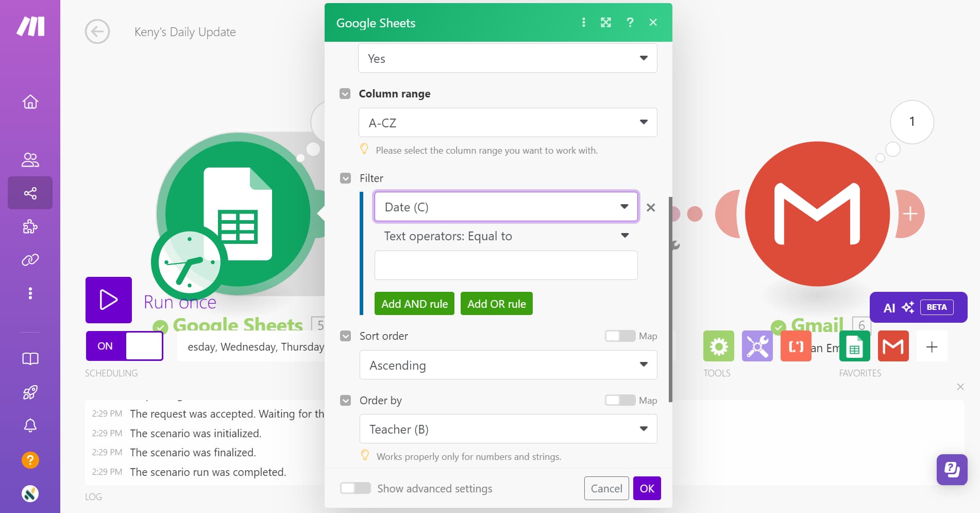This screenshot has width=980, height=513.
Task: Add a module after Gmail with plus
Action: 910,213
